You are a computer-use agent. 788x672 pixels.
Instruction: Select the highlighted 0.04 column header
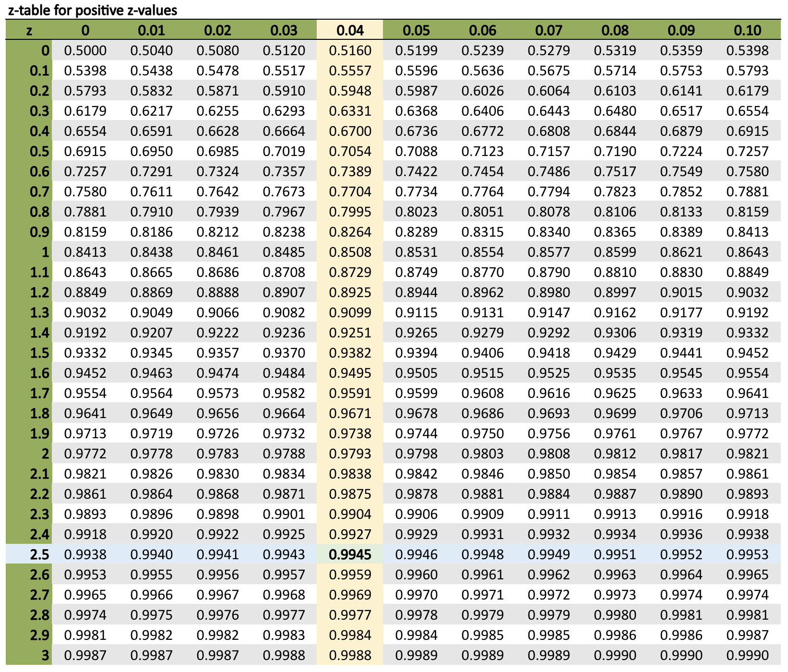click(350, 30)
